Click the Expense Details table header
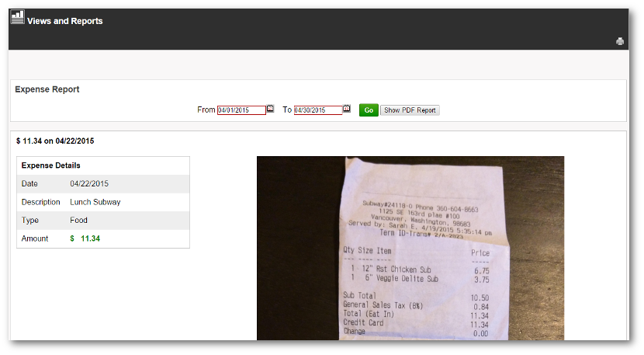The image size is (644, 355). coord(51,165)
